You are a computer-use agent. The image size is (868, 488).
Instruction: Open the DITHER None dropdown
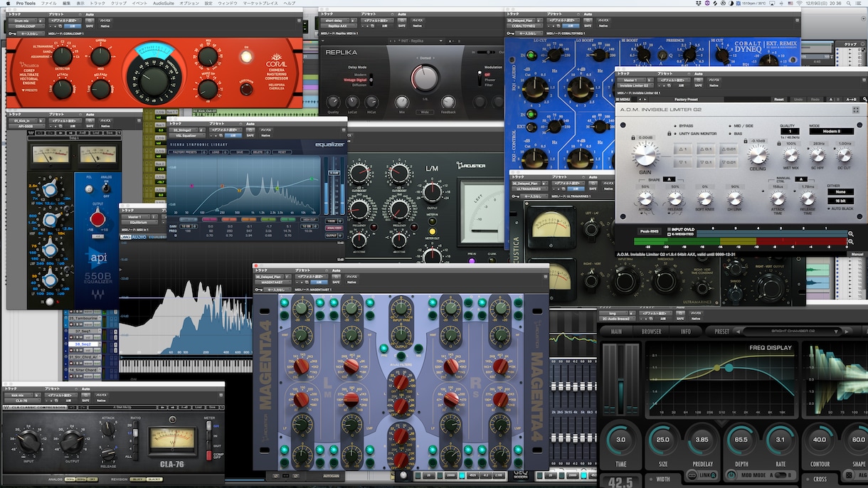(840, 191)
